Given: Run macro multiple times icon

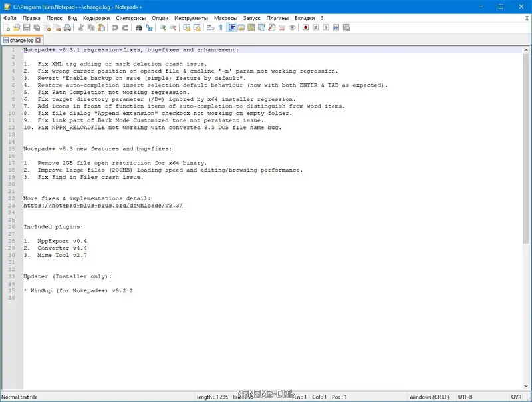Looking at the screenshot, I should (336, 28).
